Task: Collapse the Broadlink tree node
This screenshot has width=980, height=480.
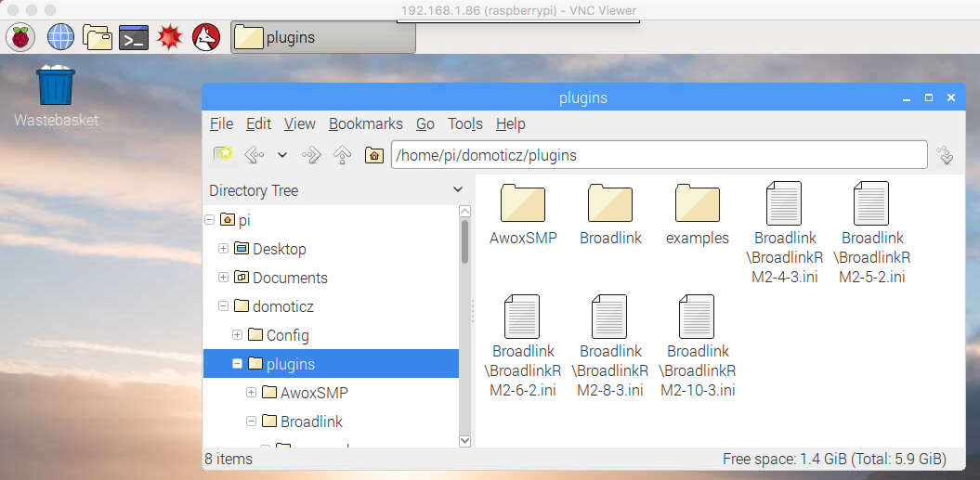Action: pos(251,422)
